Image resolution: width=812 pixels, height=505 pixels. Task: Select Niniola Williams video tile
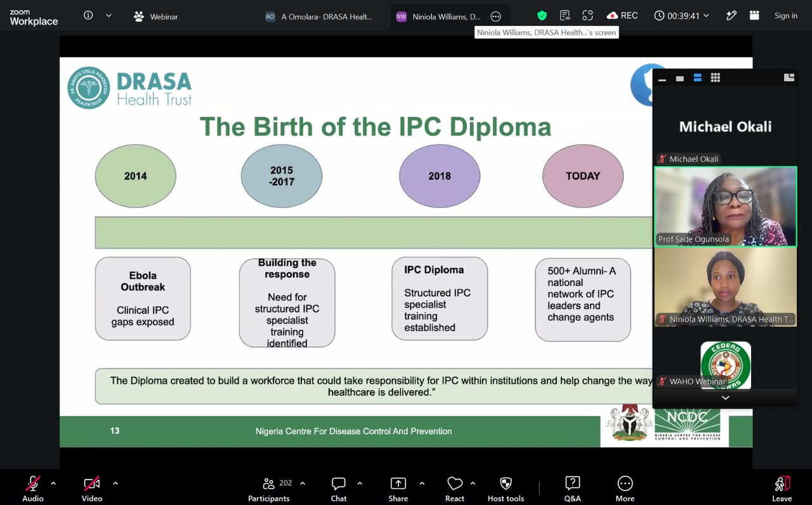pyautogui.click(x=725, y=287)
